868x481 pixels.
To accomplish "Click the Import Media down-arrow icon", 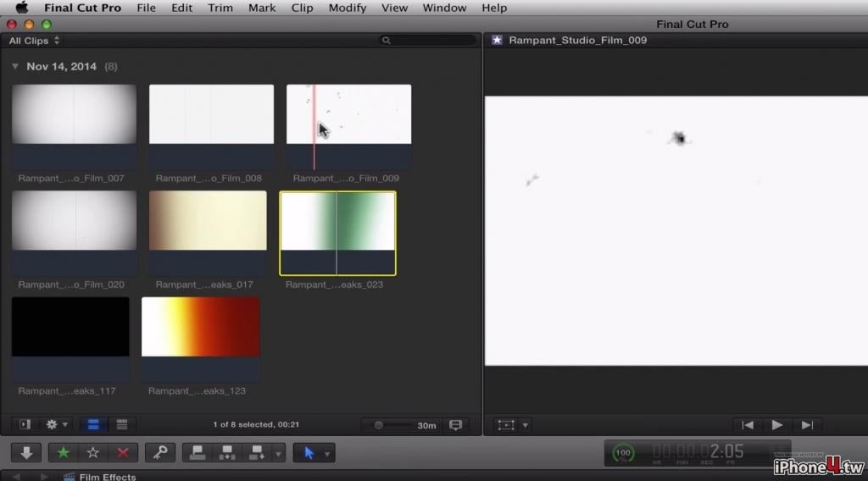I will tap(26, 453).
